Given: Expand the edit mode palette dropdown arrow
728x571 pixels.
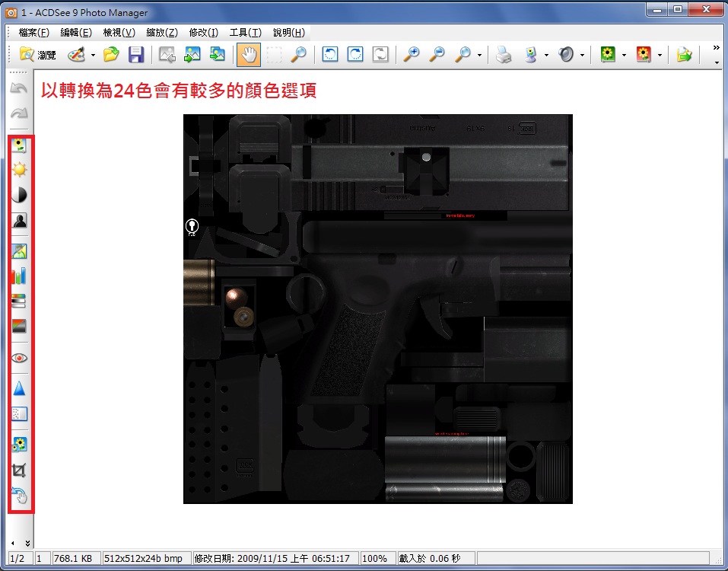Looking at the screenshot, I should coord(93,56).
